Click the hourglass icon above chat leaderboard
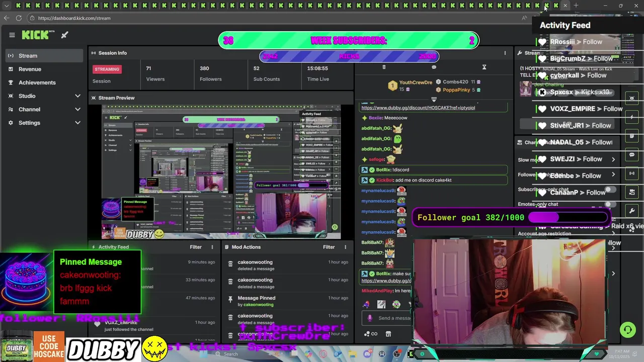The height and width of the screenshot is (362, 644). click(484, 67)
